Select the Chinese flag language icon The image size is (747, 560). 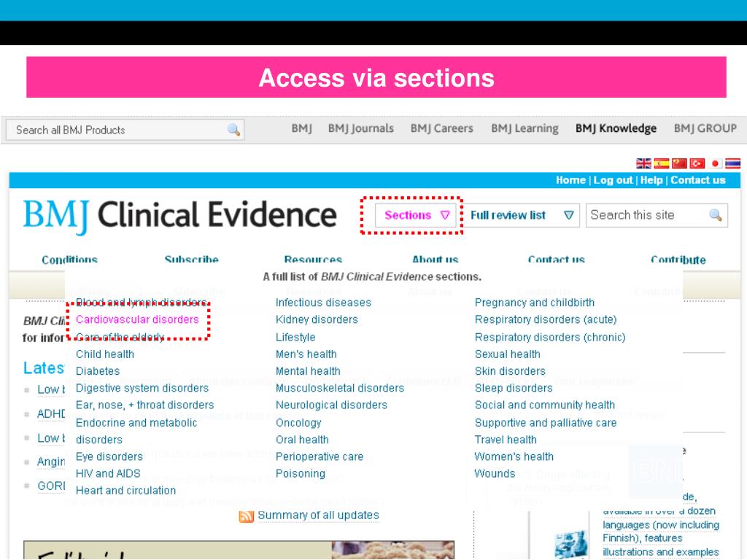pos(679,163)
